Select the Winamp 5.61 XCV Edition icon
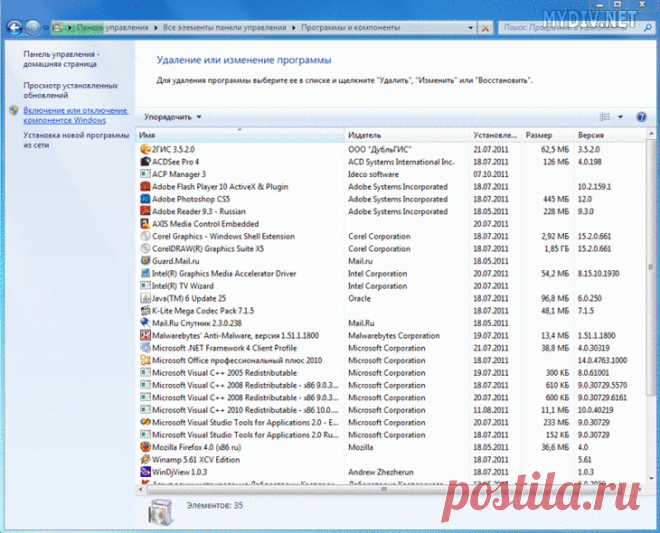660x533 pixels. coord(145,460)
